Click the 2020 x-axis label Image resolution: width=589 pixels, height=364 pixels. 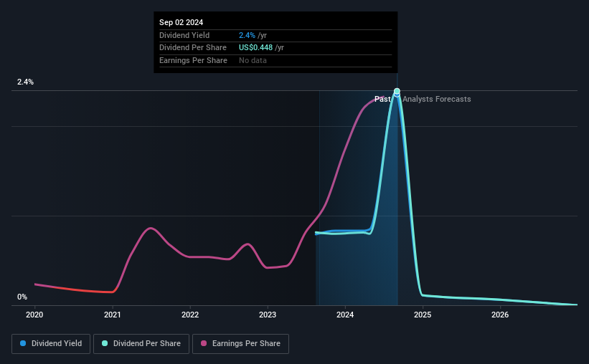pos(34,315)
